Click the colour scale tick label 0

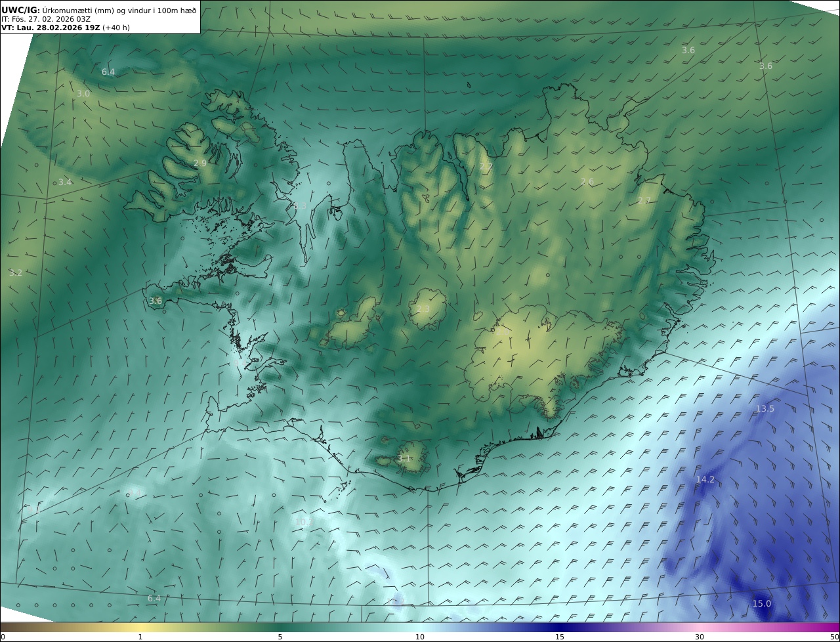[x=3, y=637]
